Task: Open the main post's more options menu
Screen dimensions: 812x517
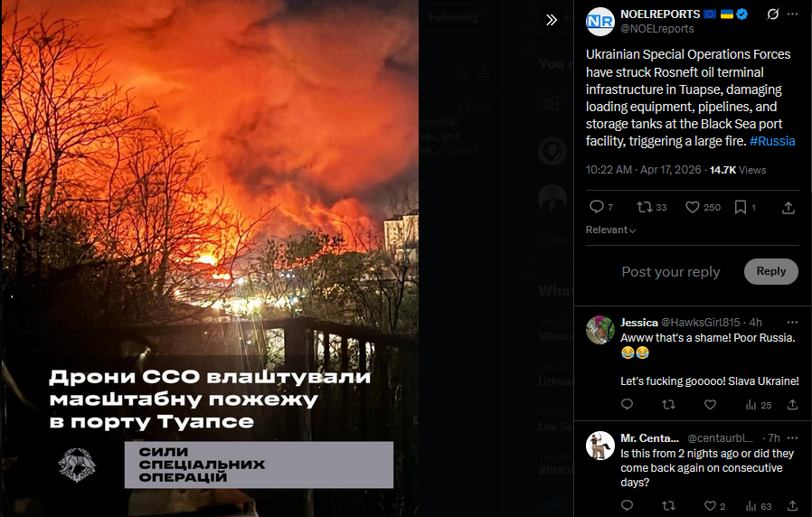Action: [792, 14]
